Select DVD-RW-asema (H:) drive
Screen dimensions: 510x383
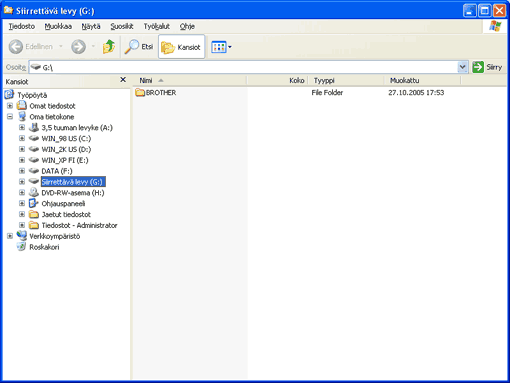pos(73,193)
